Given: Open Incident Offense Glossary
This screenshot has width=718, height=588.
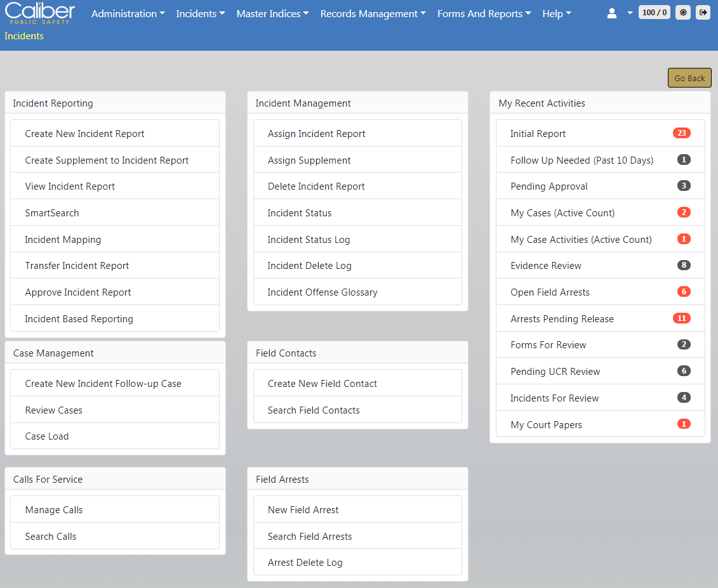Looking at the screenshot, I should pyautogui.click(x=322, y=292).
